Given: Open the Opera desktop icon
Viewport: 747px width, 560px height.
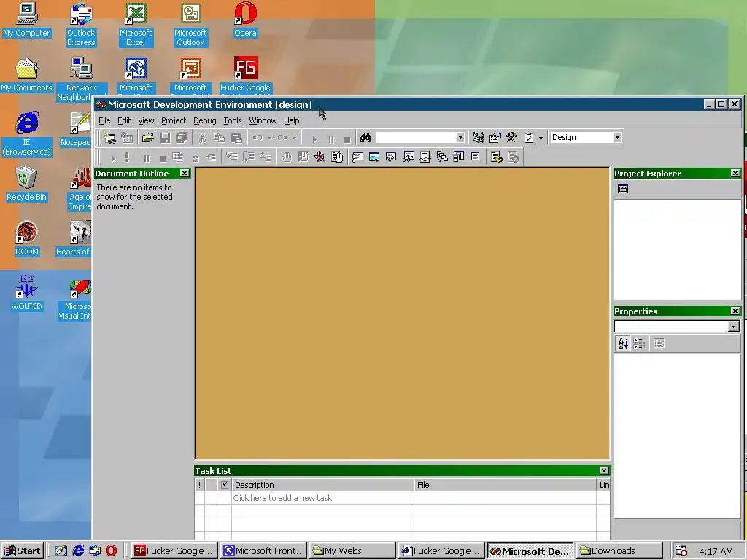Looking at the screenshot, I should [x=245, y=20].
